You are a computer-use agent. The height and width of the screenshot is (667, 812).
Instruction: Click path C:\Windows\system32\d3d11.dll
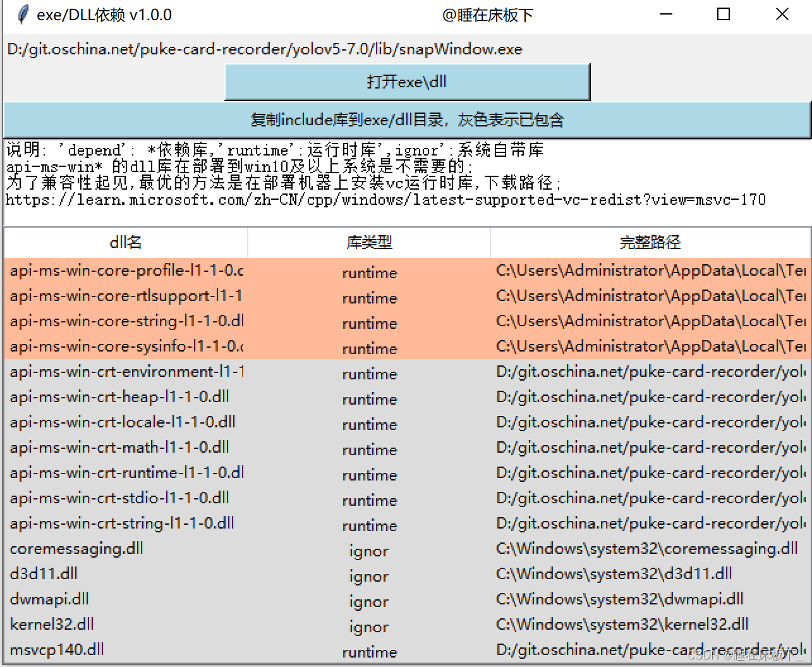pos(614,574)
